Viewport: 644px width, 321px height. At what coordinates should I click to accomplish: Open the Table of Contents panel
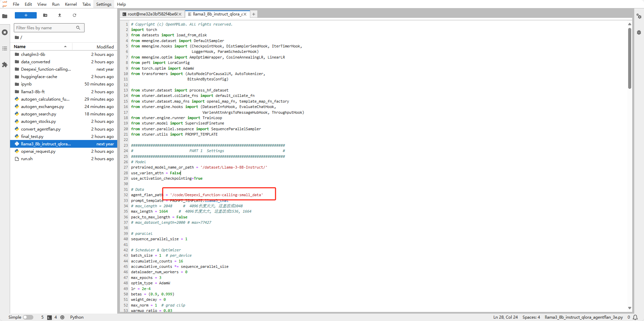click(5, 48)
